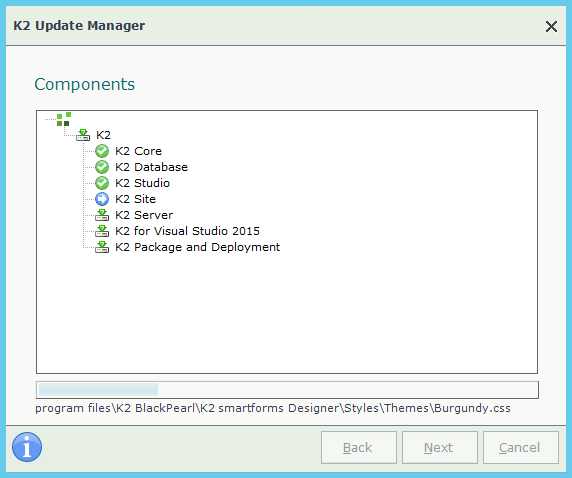Click the blue arrow icon beside K2 Site

click(102, 199)
